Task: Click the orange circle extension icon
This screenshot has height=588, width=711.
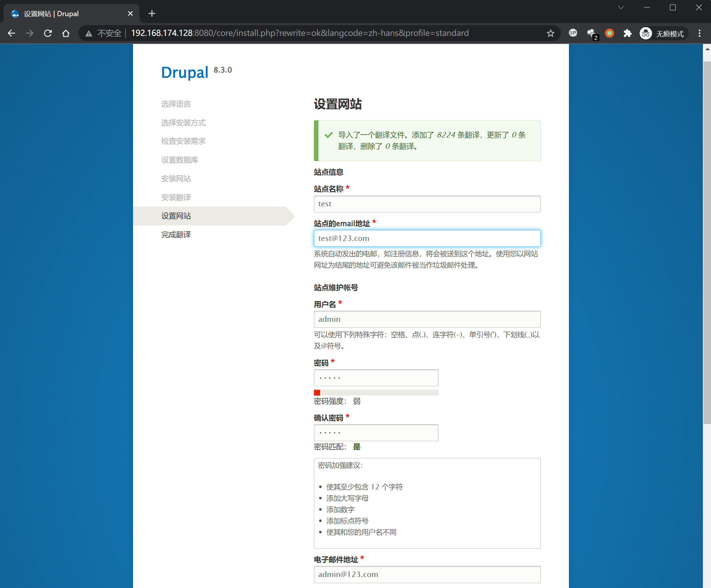Action: click(609, 33)
